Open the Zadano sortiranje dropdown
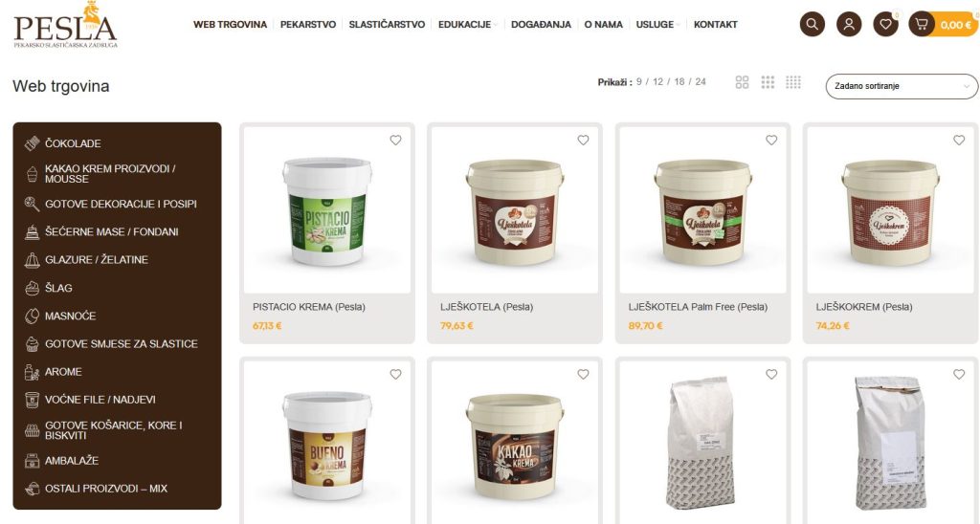 (x=902, y=86)
